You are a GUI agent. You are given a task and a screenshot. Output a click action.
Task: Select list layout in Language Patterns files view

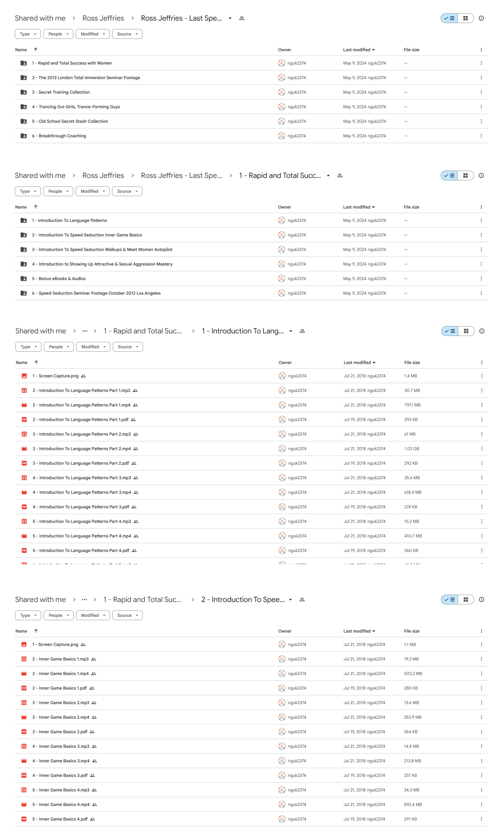coord(450,331)
